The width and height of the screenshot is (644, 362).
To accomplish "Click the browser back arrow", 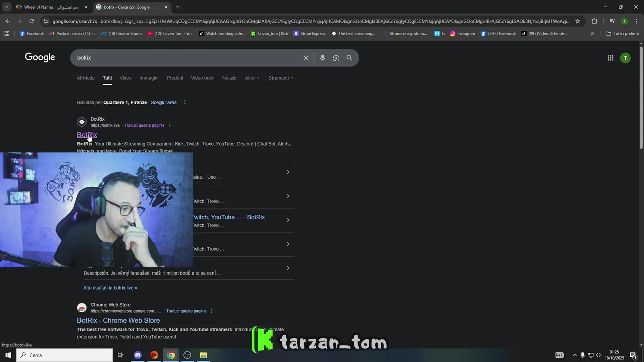I will pos(7,21).
